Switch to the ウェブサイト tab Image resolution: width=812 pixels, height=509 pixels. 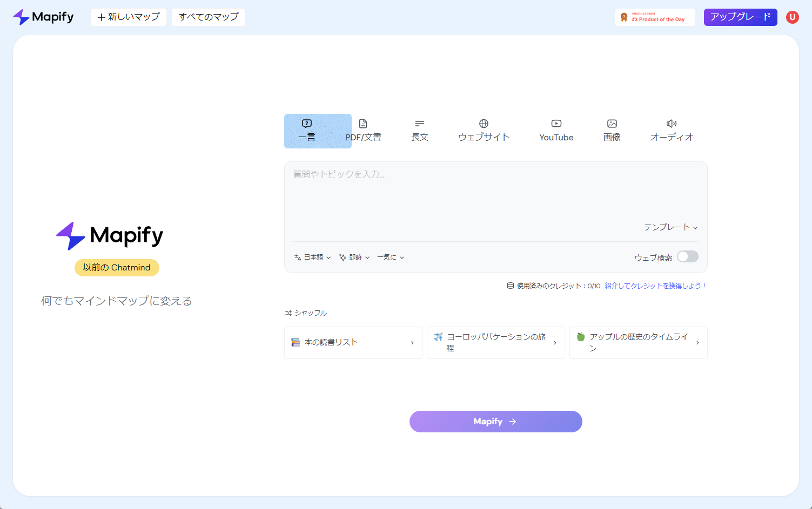(484, 131)
